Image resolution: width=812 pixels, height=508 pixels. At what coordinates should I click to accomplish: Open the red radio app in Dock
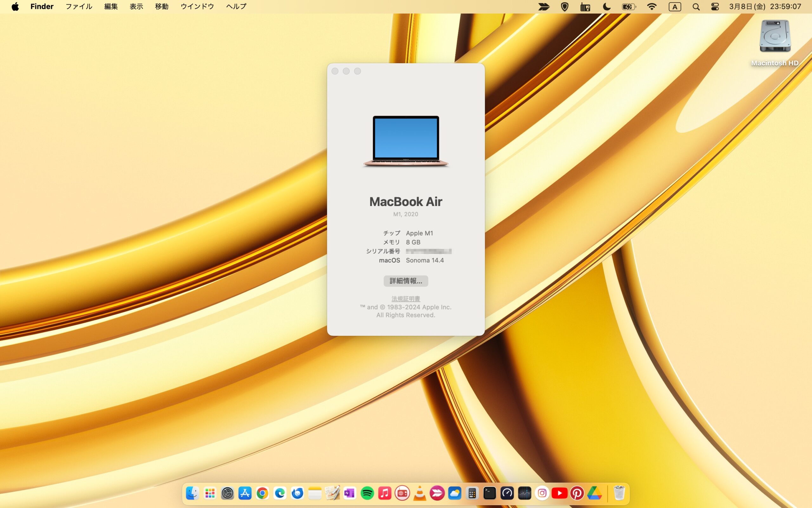402,493
